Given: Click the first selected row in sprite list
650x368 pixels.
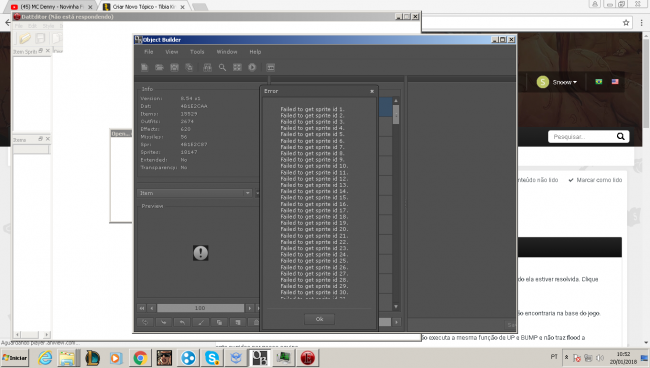Looking at the screenshot, I should [386, 107].
